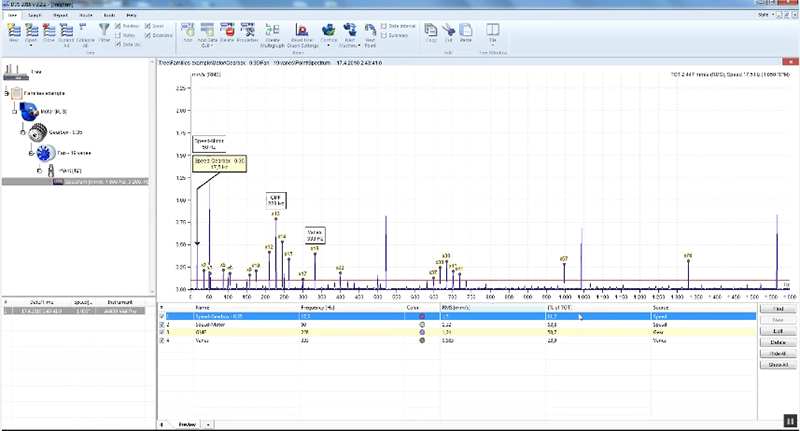Collapse the Motor node in tree

tap(14, 113)
